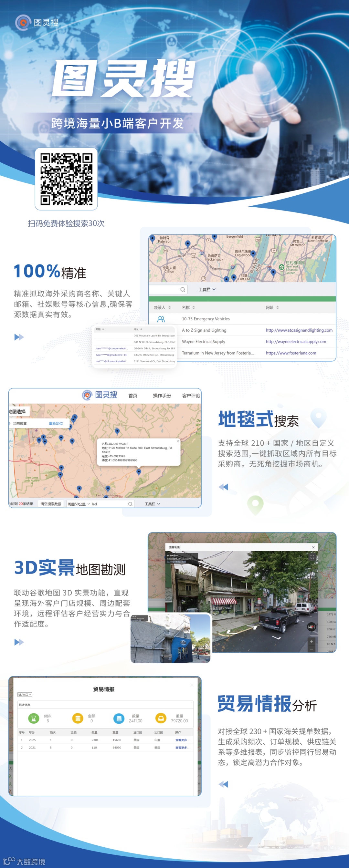
Task: Close the JUJU'S VAULT info popup
Action: tap(178, 441)
